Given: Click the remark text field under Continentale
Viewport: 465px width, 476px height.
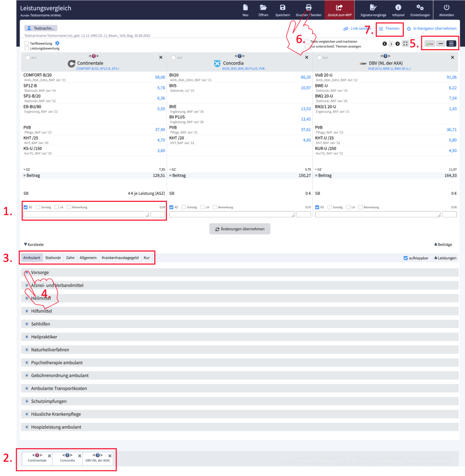Looking at the screenshot, I should pos(86,214).
